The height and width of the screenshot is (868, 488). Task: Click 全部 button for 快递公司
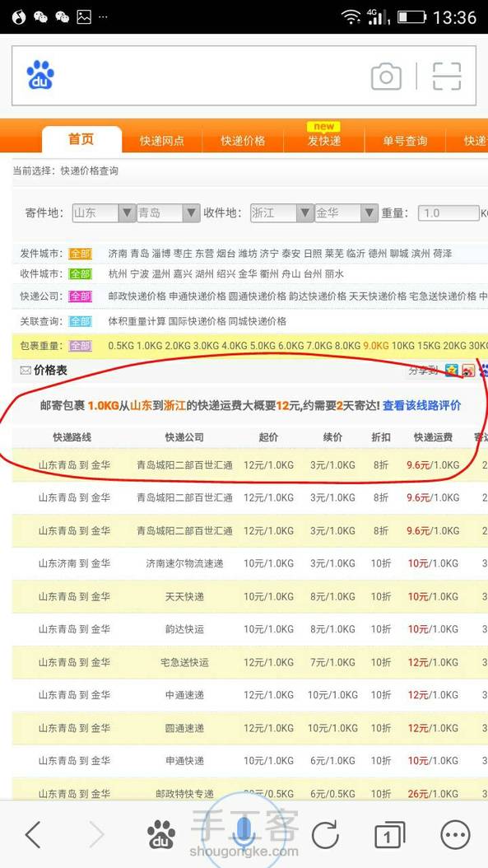point(80,296)
